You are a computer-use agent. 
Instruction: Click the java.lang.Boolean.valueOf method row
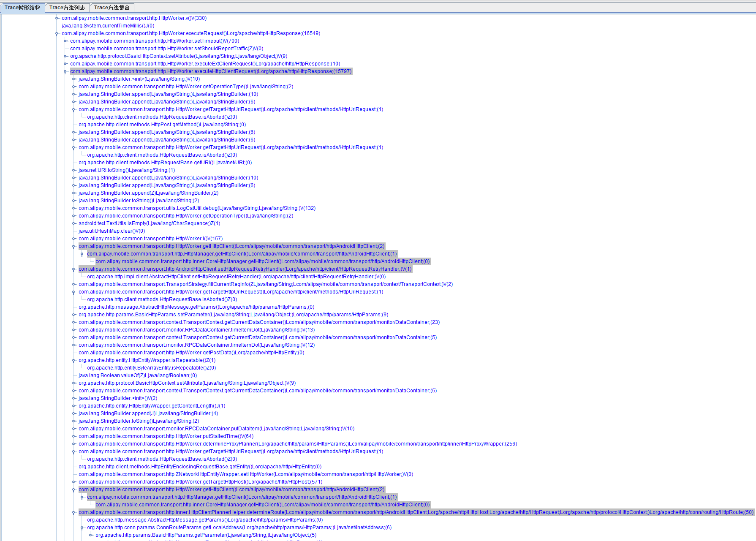[137, 375]
